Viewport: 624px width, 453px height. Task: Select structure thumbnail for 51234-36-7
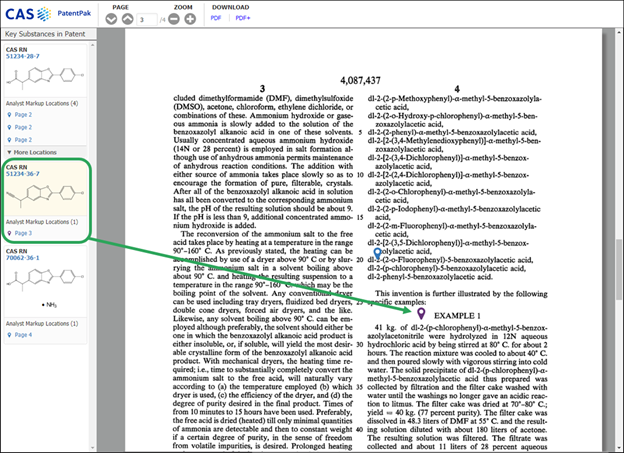click(x=45, y=195)
